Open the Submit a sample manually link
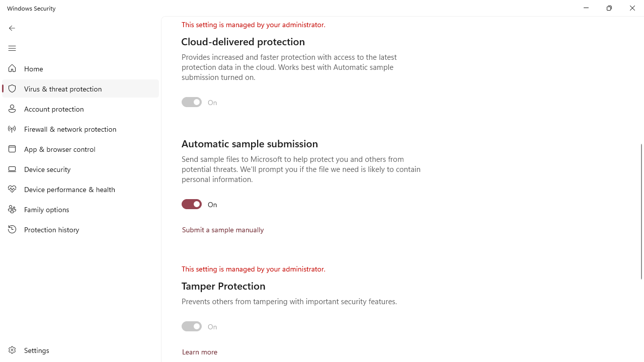 click(x=223, y=230)
